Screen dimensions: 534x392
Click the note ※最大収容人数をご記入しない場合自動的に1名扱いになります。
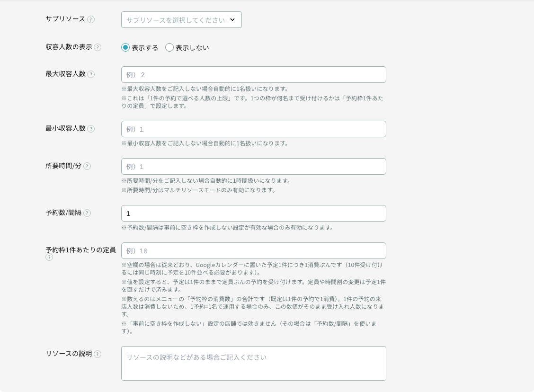coord(205,89)
